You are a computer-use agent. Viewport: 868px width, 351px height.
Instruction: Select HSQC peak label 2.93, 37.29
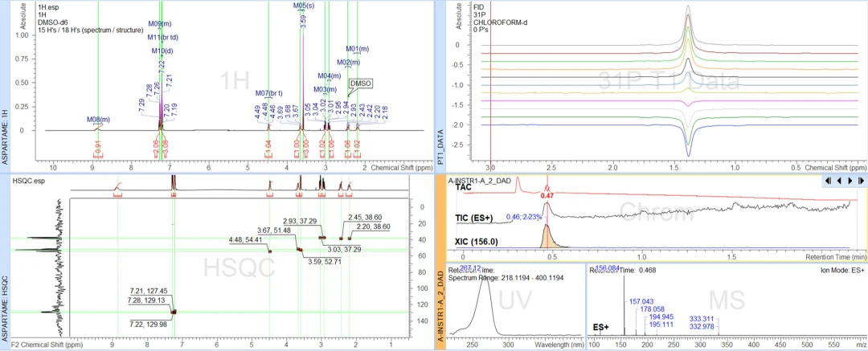point(300,220)
